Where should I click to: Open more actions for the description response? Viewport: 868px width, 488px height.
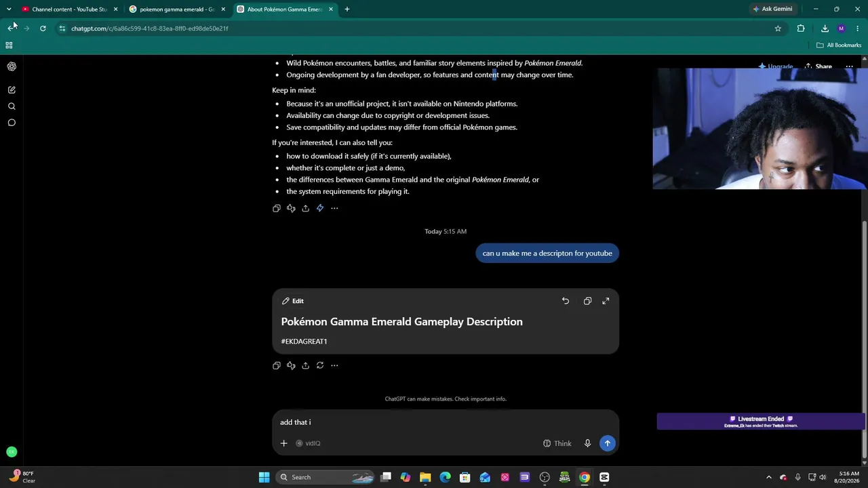(x=334, y=365)
